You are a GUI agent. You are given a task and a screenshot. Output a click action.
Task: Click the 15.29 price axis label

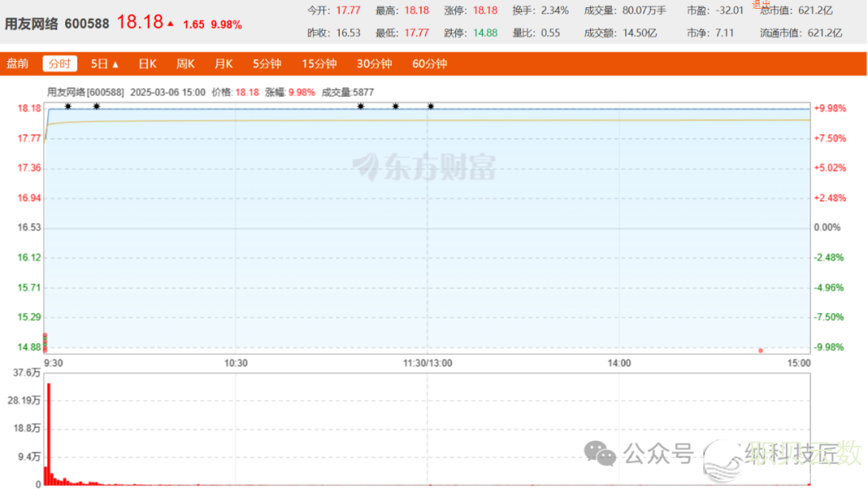click(30, 318)
